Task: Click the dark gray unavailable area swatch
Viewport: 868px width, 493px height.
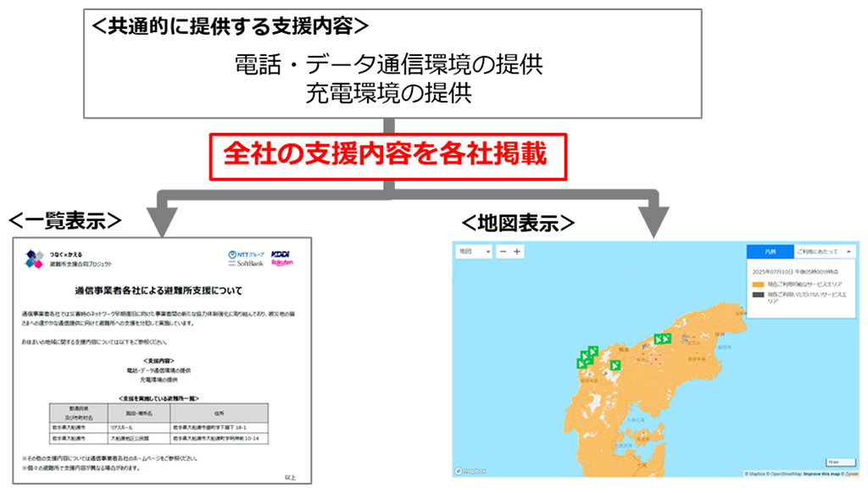Action: coord(756,294)
